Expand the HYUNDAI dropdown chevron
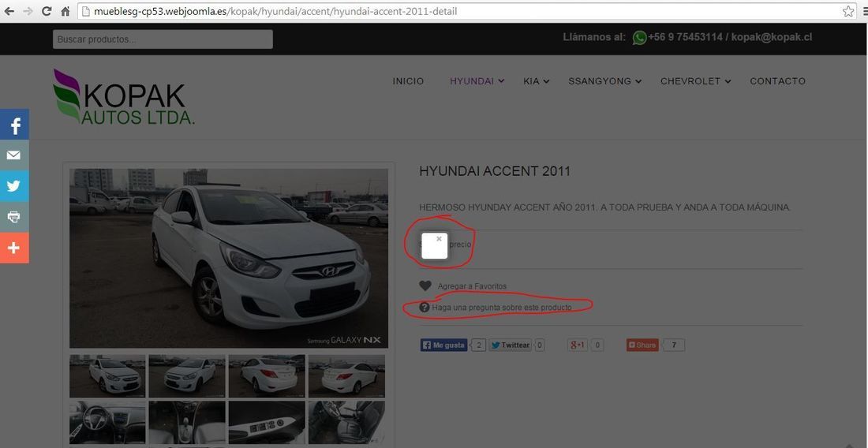 [501, 81]
